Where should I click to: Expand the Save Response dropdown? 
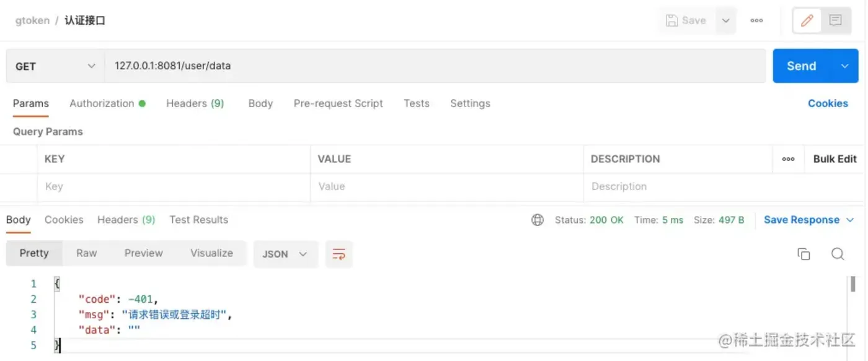point(850,220)
